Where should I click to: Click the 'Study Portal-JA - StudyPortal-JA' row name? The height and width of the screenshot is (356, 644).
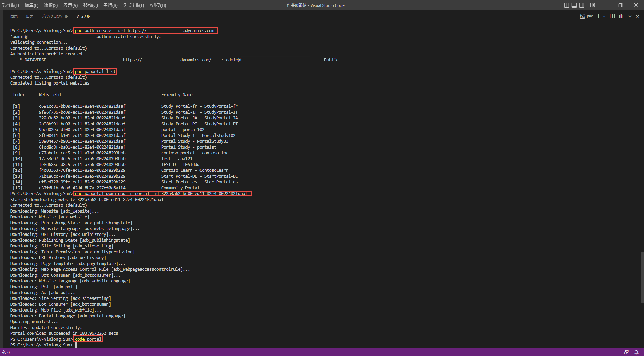199,118
